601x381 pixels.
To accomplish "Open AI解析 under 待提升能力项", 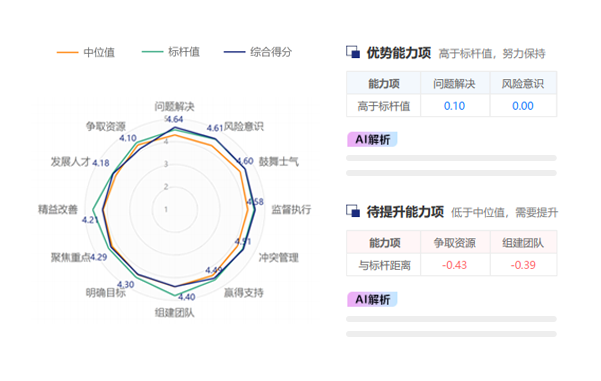I will click(x=372, y=299).
